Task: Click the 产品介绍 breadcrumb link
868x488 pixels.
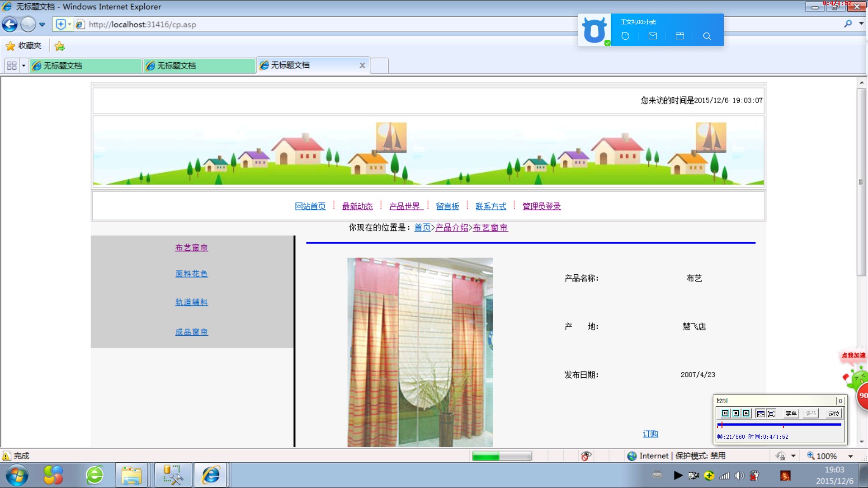Action: [x=452, y=227]
